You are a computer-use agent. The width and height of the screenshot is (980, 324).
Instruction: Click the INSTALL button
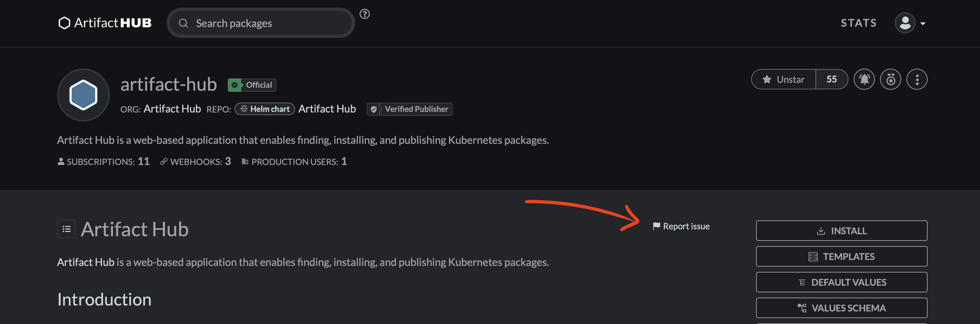pyautogui.click(x=841, y=230)
